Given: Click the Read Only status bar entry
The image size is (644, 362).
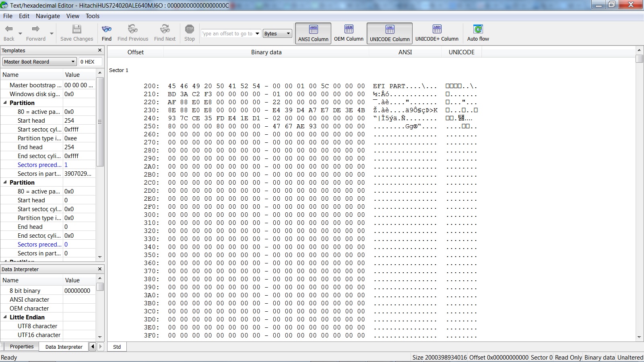Looking at the screenshot, I should pos(568,357).
